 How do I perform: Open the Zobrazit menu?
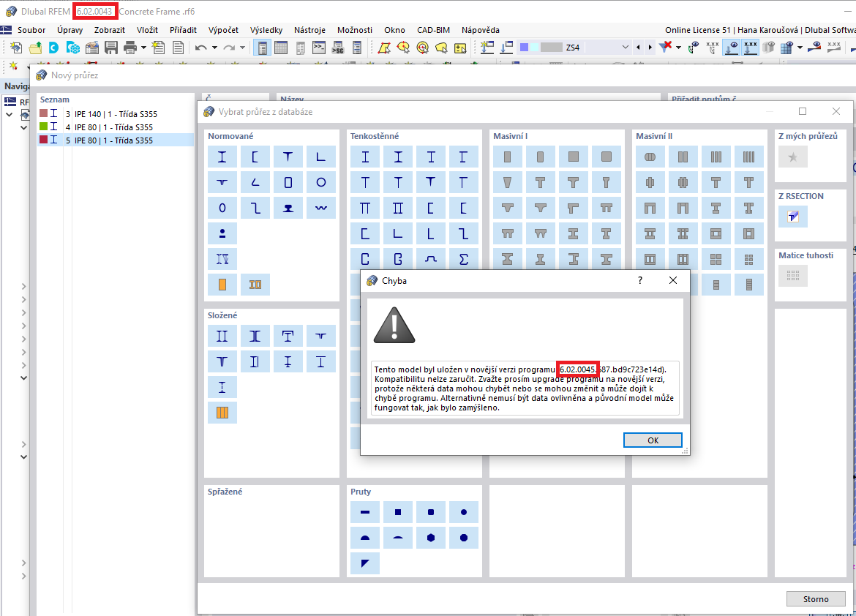(x=109, y=30)
